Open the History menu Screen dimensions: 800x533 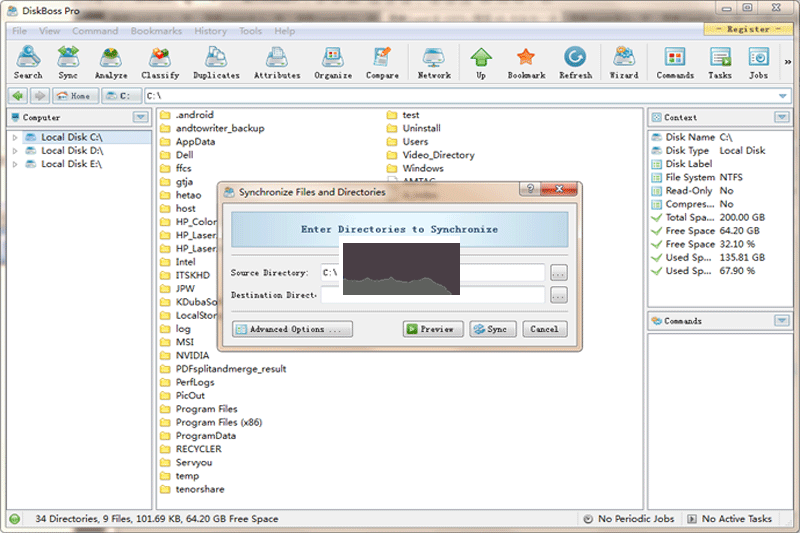point(210,31)
